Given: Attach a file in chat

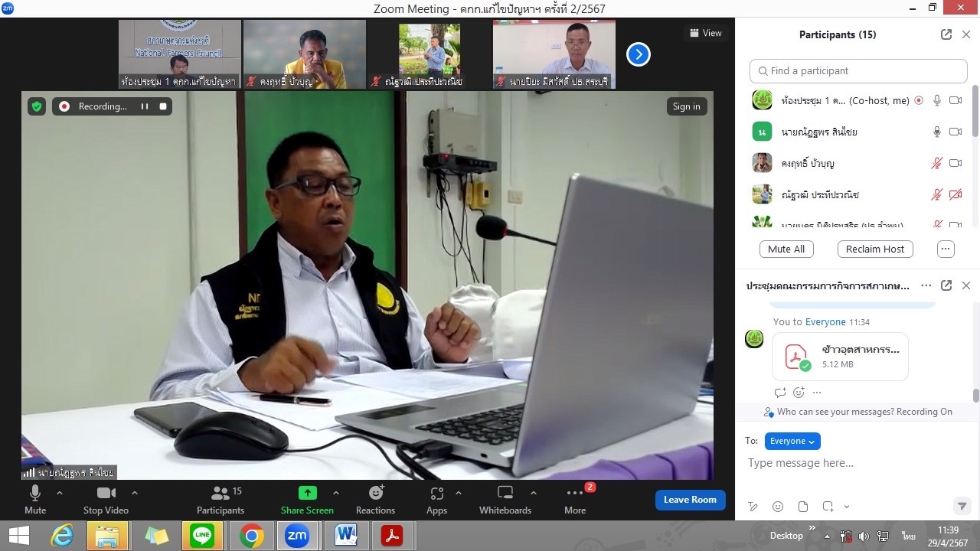Looking at the screenshot, I should pos(802,507).
